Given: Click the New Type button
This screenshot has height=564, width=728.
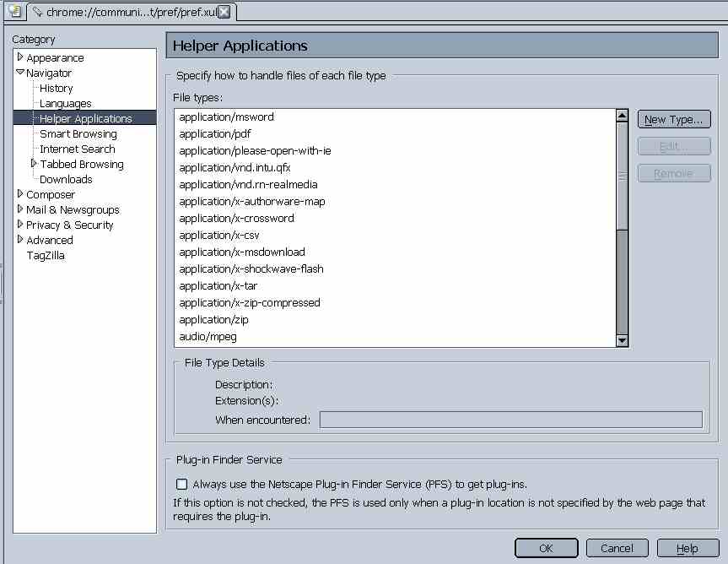Looking at the screenshot, I should point(673,120).
